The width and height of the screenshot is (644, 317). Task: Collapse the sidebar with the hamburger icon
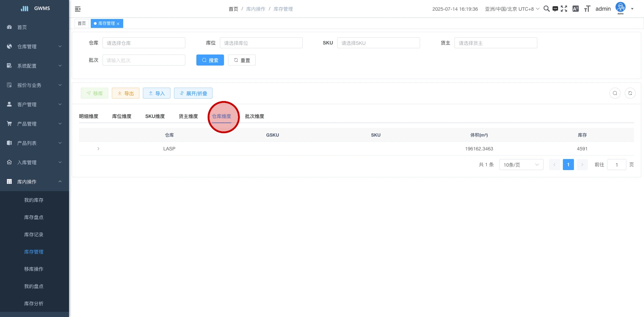click(x=78, y=9)
